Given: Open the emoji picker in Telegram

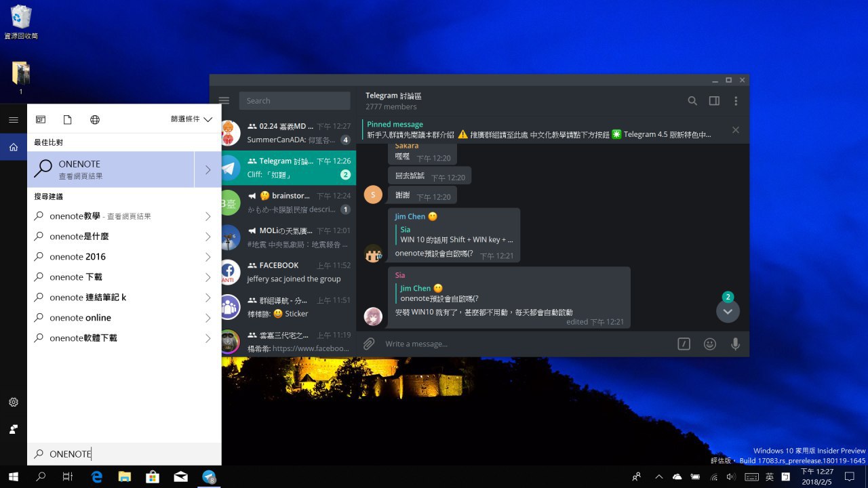Looking at the screenshot, I should pyautogui.click(x=710, y=344).
